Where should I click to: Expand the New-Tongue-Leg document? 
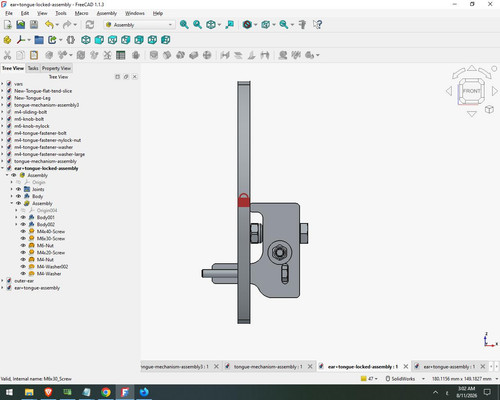coord(3,98)
